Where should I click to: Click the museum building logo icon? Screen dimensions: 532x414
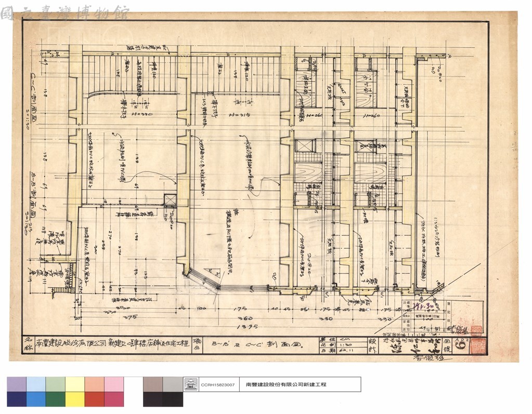[x=190, y=384]
